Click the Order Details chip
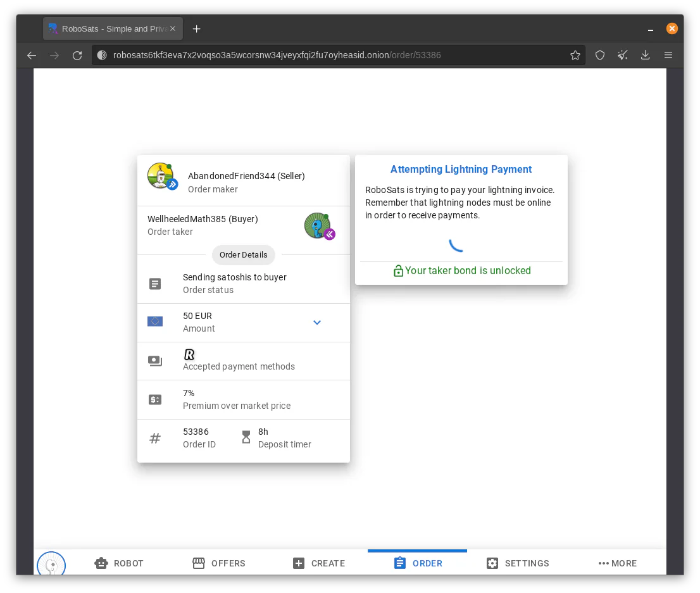 point(243,254)
